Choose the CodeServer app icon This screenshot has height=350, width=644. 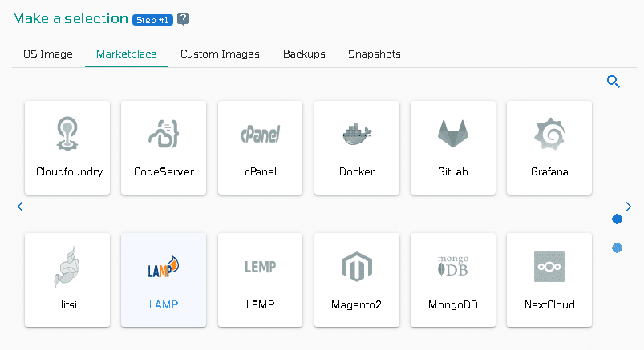click(164, 134)
